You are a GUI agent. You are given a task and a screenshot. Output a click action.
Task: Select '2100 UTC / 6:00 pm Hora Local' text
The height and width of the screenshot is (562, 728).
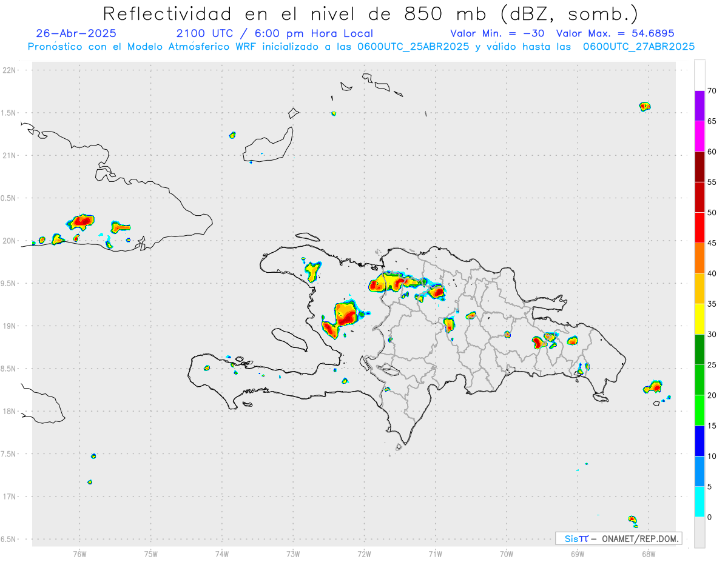275,33
